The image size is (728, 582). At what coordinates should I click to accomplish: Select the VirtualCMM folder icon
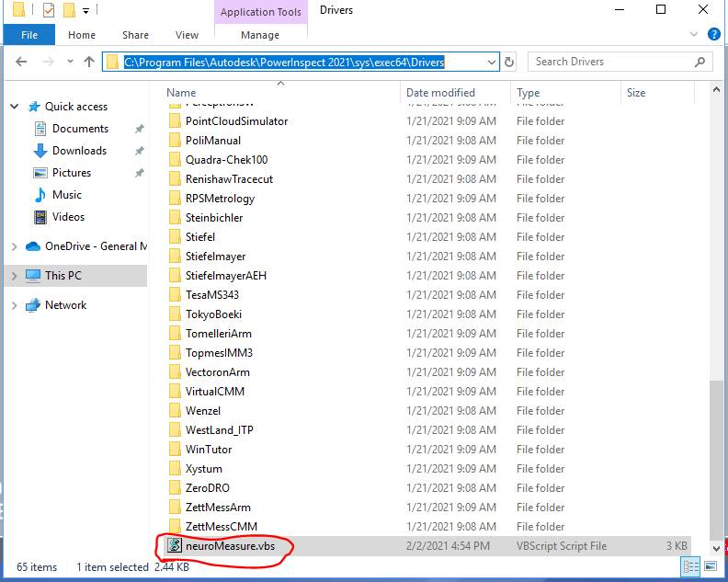[x=175, y=392]
